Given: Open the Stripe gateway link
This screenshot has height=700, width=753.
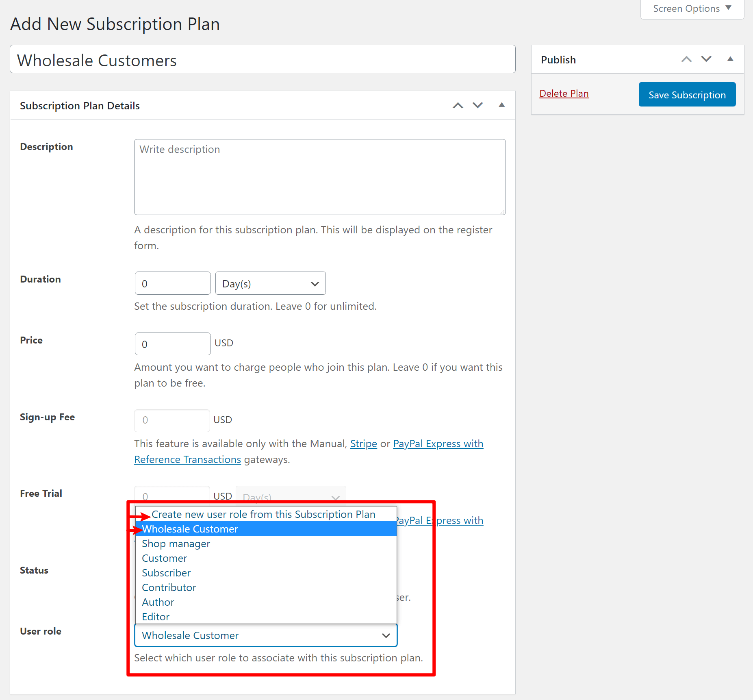Looking at the screenshot, I should click(363, 443).
